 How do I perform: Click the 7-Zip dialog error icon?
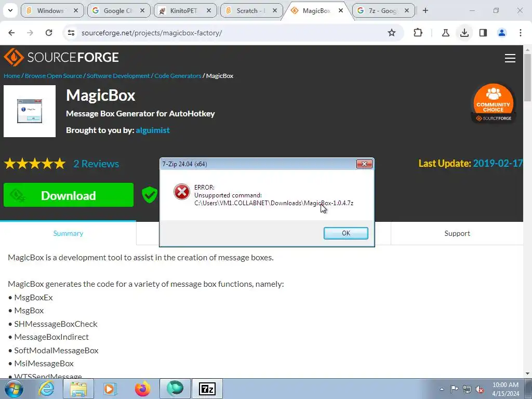[x=182, y=192]
